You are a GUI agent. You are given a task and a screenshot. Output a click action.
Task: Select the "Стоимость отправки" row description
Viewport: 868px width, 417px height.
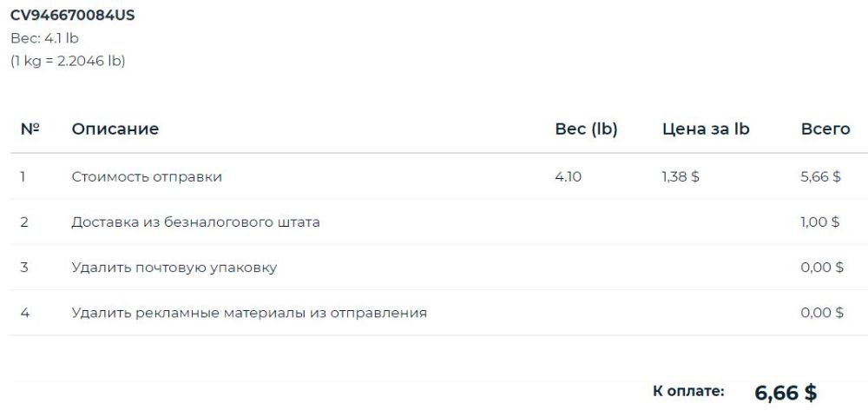pyautogui.click(x=147, y=177)
